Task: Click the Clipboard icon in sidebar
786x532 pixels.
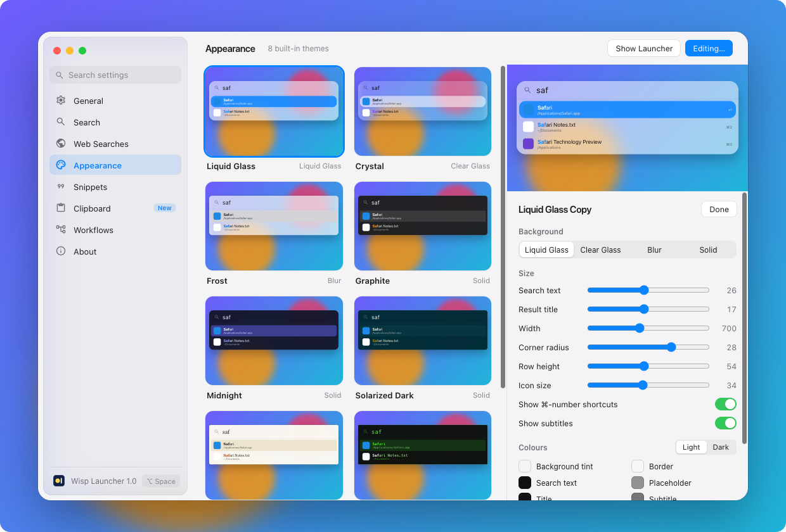Action: click(x=61, y=208)
